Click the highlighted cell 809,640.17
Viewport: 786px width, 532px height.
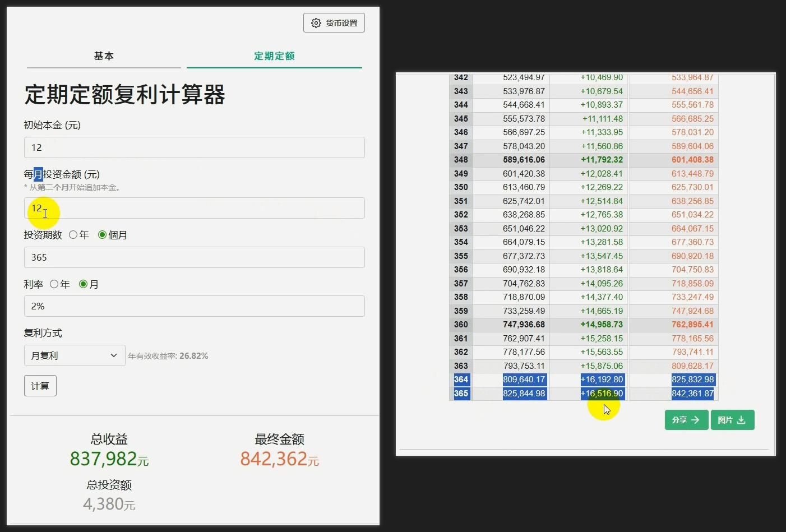tap(524, 380)
